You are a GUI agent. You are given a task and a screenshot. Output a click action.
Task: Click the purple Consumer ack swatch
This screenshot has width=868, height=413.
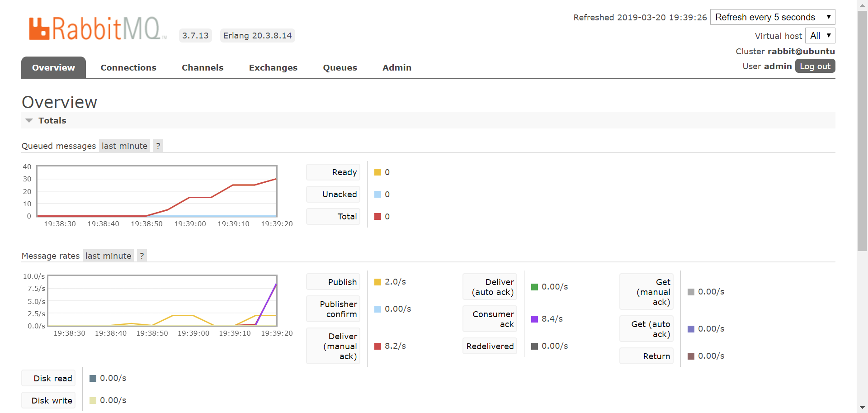click(x=534, y=319)
